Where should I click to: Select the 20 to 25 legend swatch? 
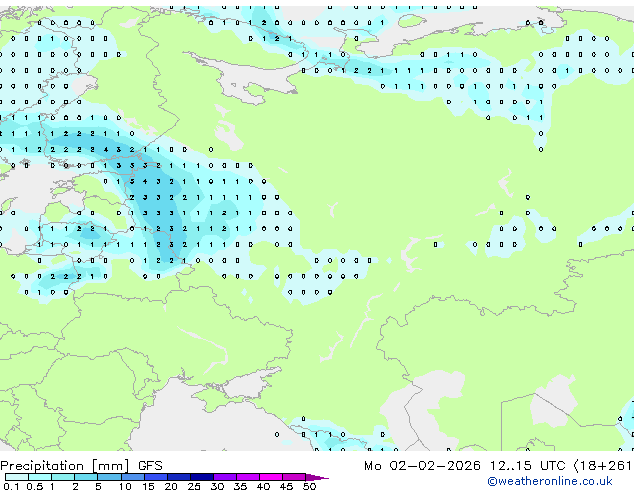179,477
